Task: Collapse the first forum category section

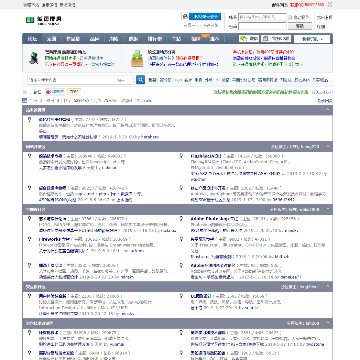Action: click(x=328, y=109)
